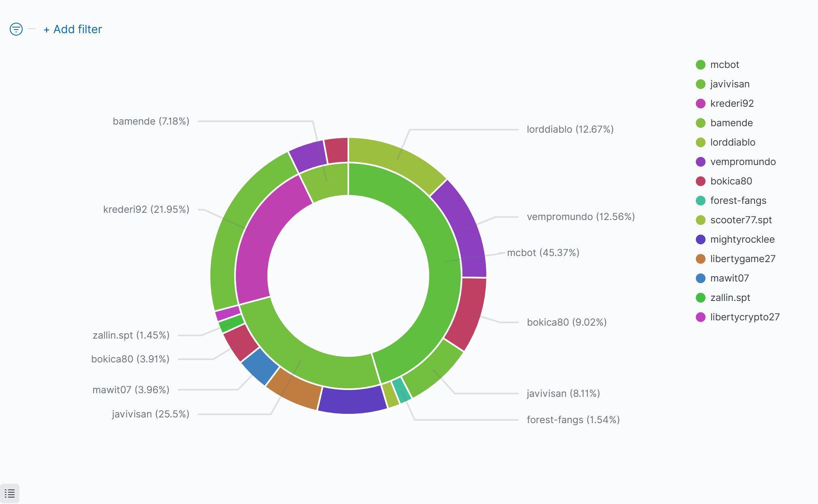The height and width of the screenshot is (504, 818).
Task: Click krederi92 legend color dot
Action: pyautogui.click(x=700, y=104)
